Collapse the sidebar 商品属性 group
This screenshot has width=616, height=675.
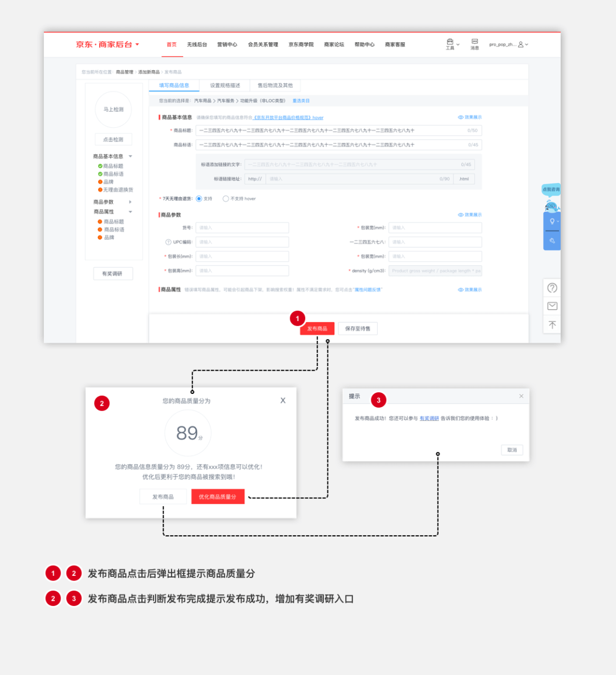point(131,212)
